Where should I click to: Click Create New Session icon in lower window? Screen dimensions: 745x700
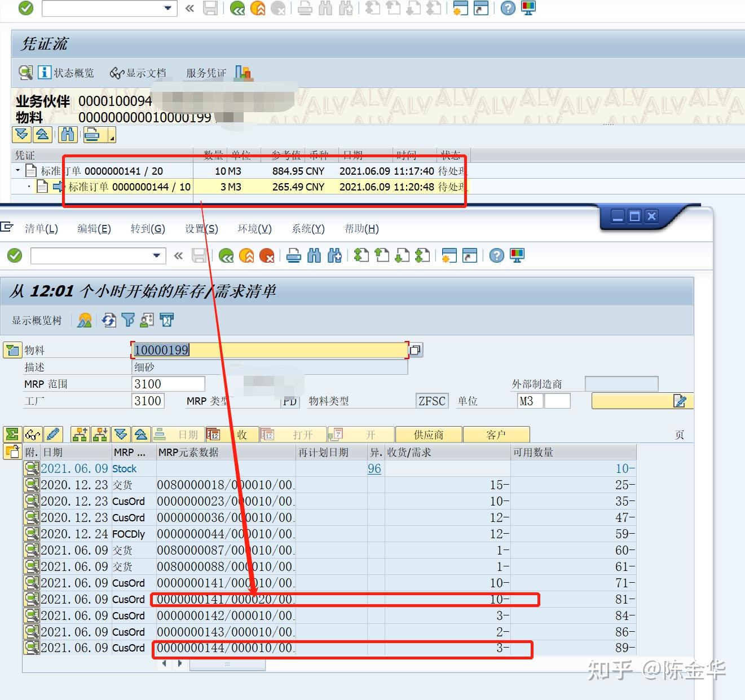pyautogui.click(x=449, y=256)
